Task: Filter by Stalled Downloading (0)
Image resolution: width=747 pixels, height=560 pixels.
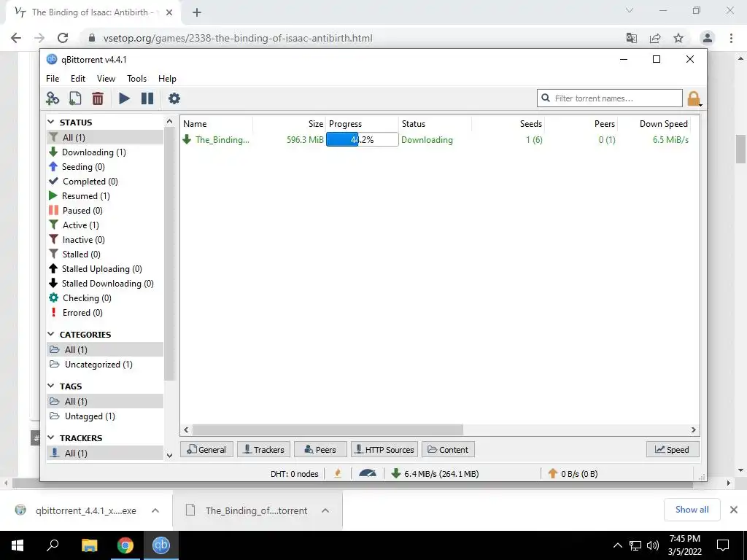Action: [105, 284]
